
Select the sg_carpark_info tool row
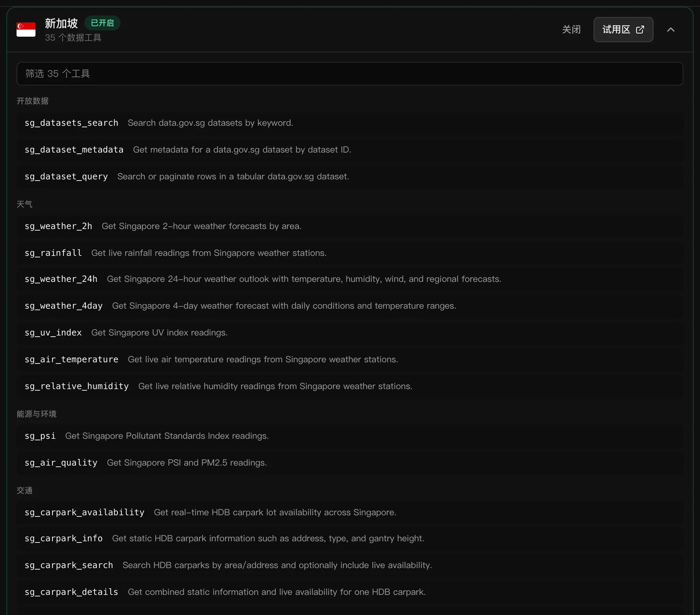(x=350, y=539)
